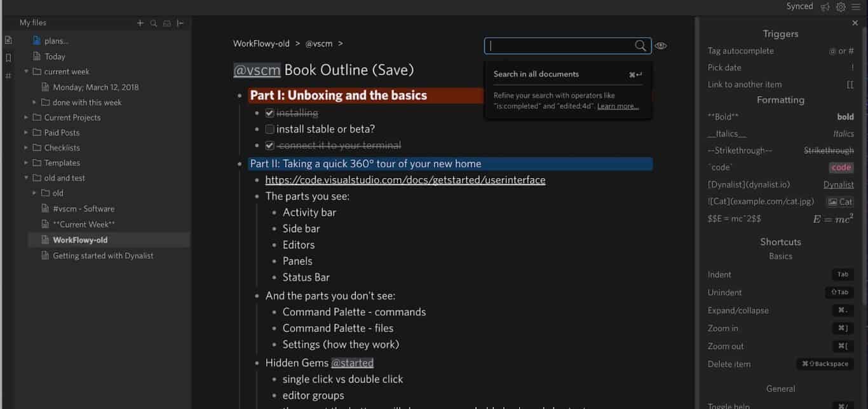868x409 pixels.
Task: Open Dynalist settings gear
Action: point(840,6)
